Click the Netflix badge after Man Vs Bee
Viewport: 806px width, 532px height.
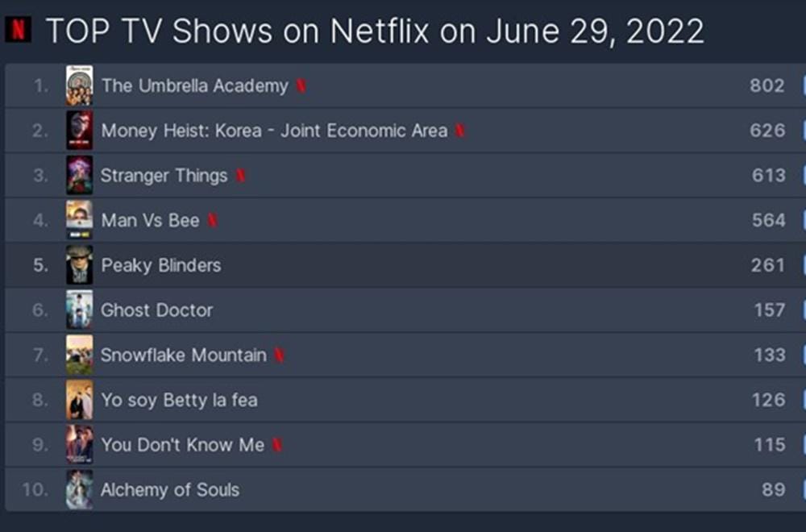click(212, 221)
